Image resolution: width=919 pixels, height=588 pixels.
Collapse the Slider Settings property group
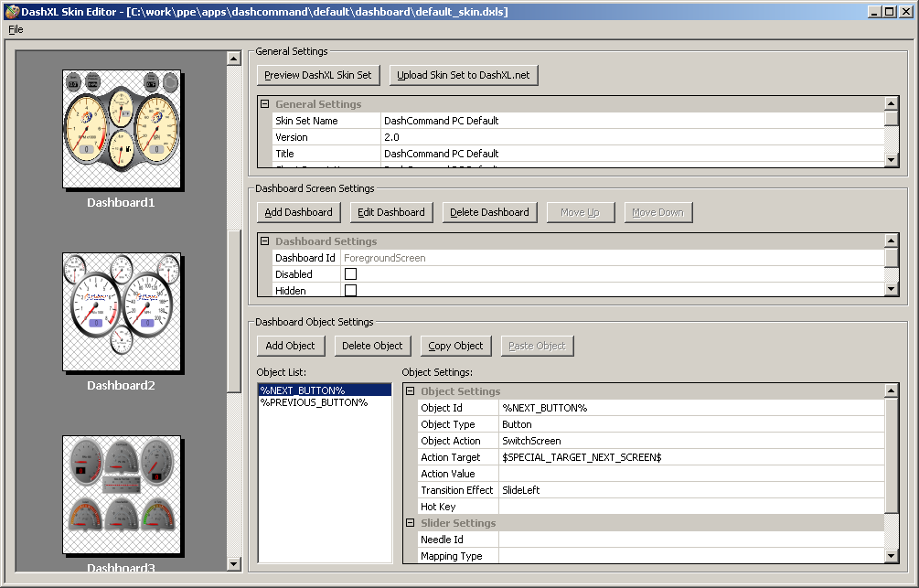[x=411, y=522]
